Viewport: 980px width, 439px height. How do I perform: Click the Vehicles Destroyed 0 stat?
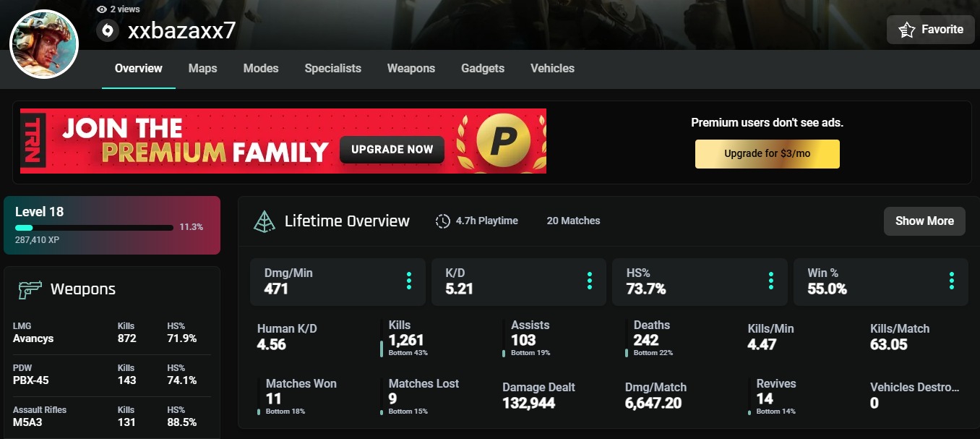[x=915, y=396]
